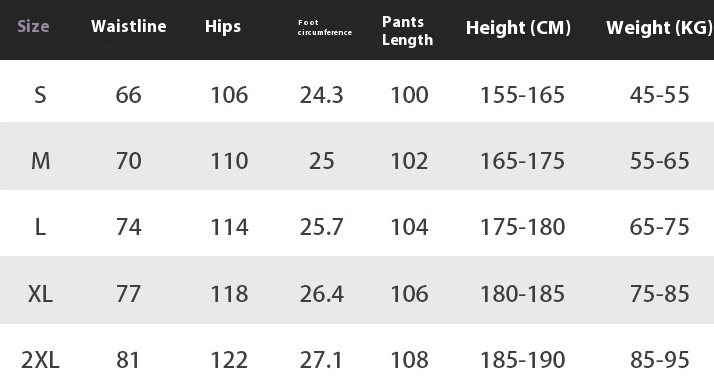Select the Height (CM) header
The width and height of the screenshot is (714, 385).
point(518,28)
